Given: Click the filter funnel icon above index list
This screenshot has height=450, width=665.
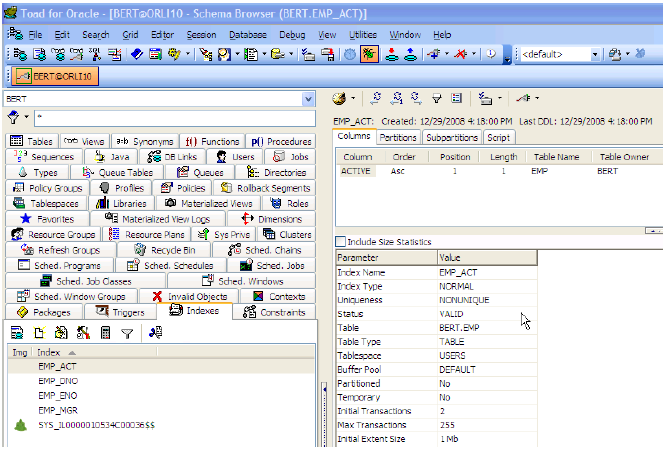Looking at the screenshot, I should click(x=127, y=333).
